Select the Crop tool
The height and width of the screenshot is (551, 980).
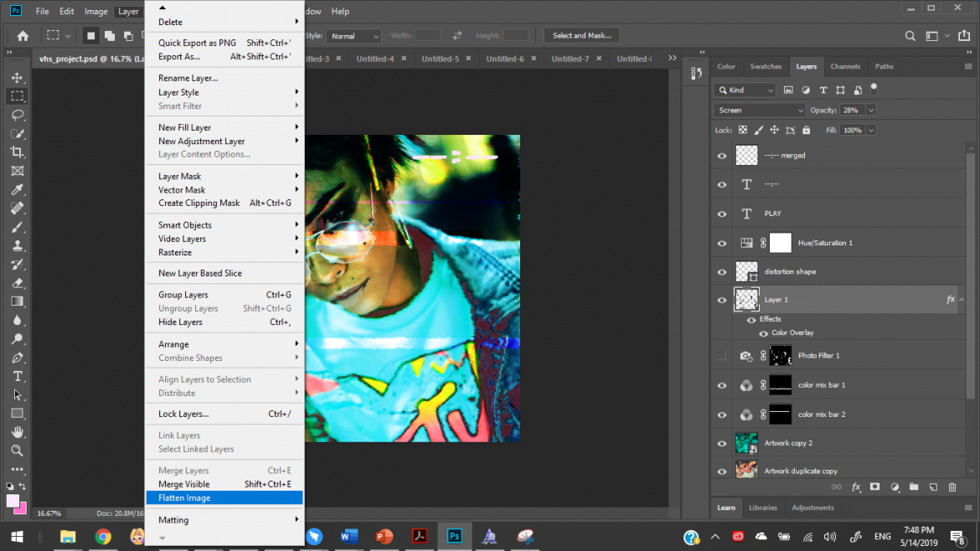click(17, 152)
